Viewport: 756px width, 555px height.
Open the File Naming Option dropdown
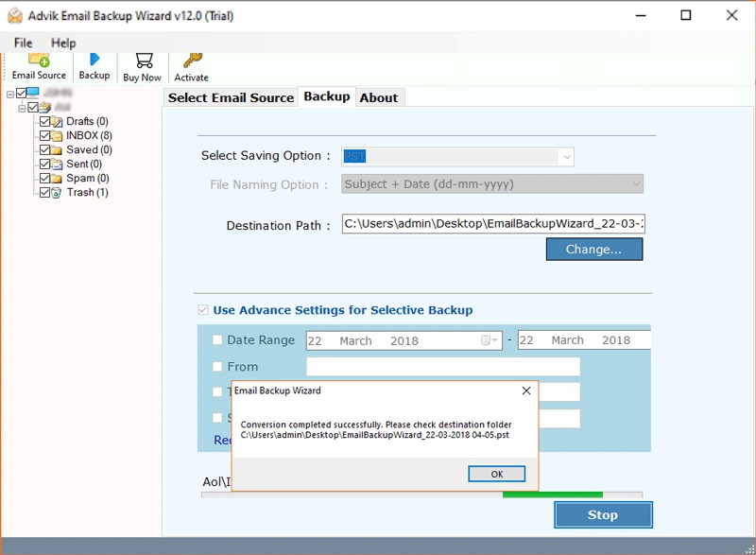(x=492, y=184)
